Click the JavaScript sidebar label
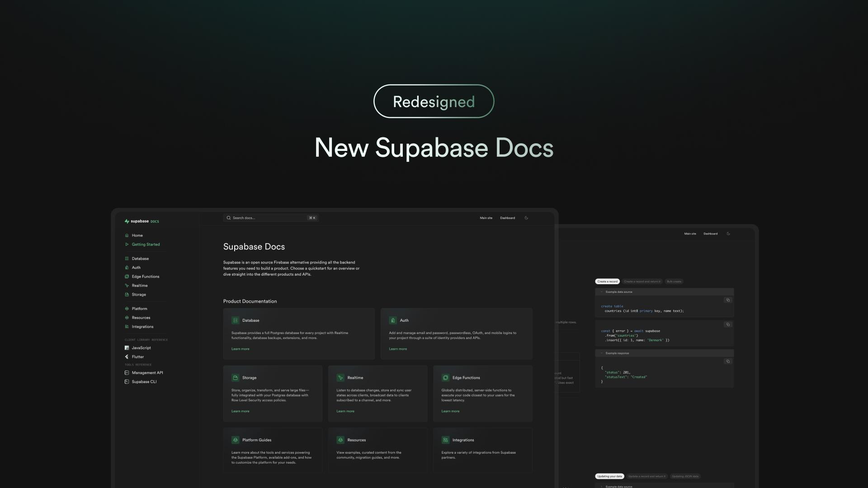Image resolution: width=868 pixels, height=488 pixels. (142, 348)
